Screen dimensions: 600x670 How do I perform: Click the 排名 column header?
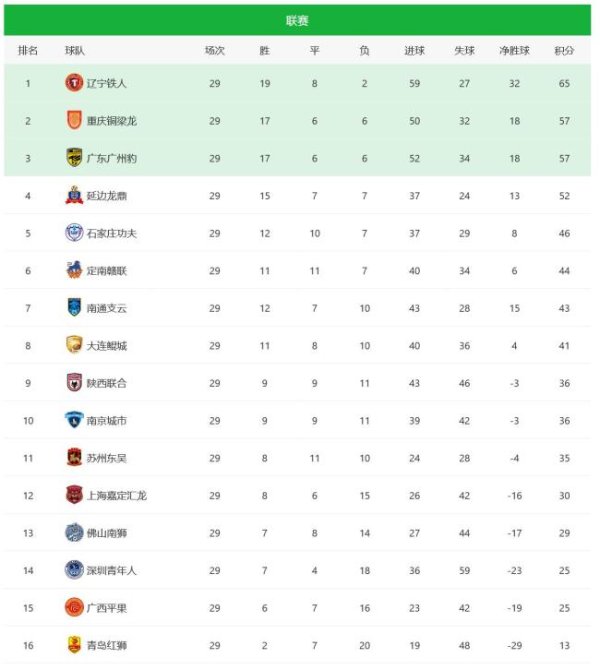click(x=28, y=50)
